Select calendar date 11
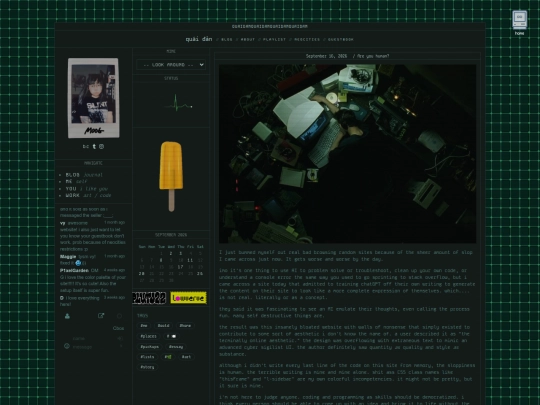Viewport: 540px width, 405px height. pos(190,260)
